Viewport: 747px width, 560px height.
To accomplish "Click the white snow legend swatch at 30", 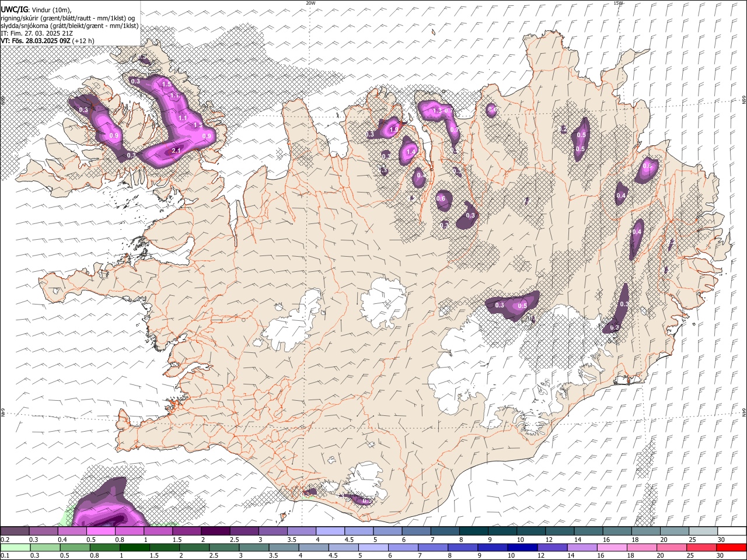I will pos(731,531).
